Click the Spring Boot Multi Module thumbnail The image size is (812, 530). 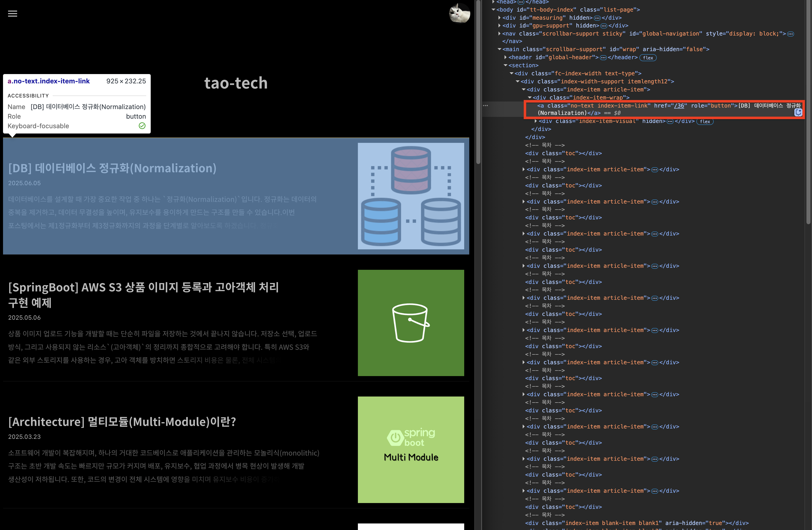click(x=411, y=449)
